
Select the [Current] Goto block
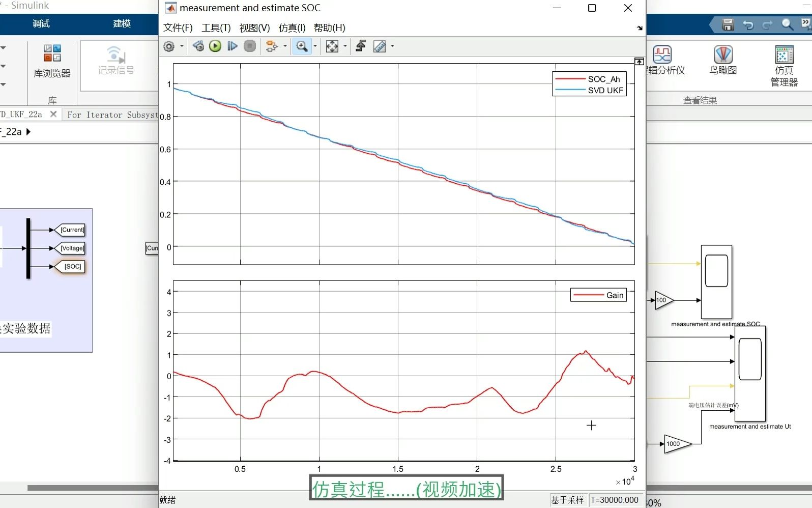click(x=70, y=230)
